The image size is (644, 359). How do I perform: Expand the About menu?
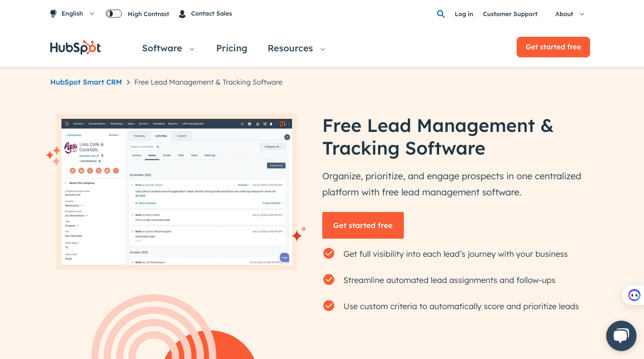tap(569, 14)
